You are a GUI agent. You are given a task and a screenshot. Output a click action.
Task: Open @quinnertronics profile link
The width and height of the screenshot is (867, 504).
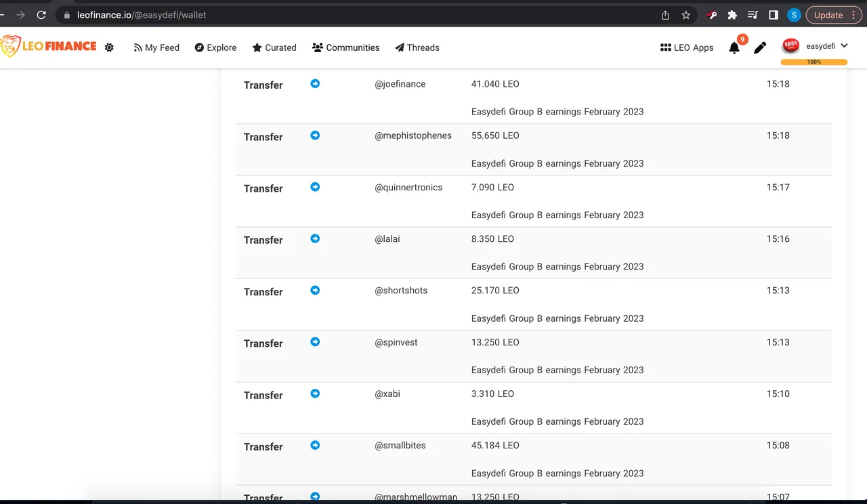pos(408,187)
